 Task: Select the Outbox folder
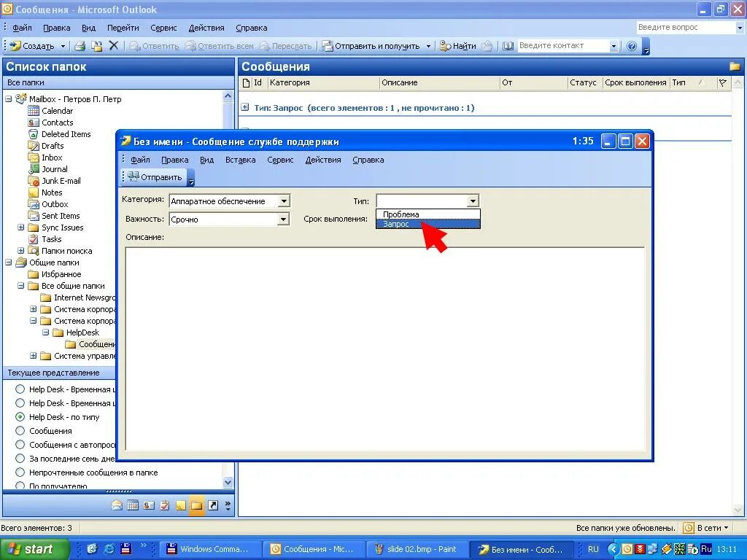coord(55,204)
